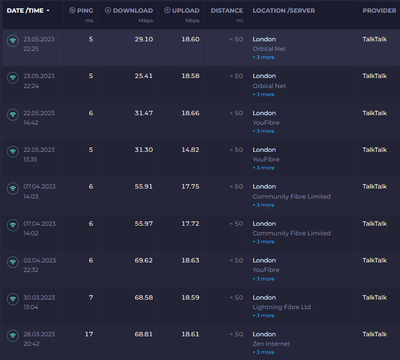Viewport: 400px width, 360px height.
Task: Select download value 25.41
Action: tap(144, 76)
